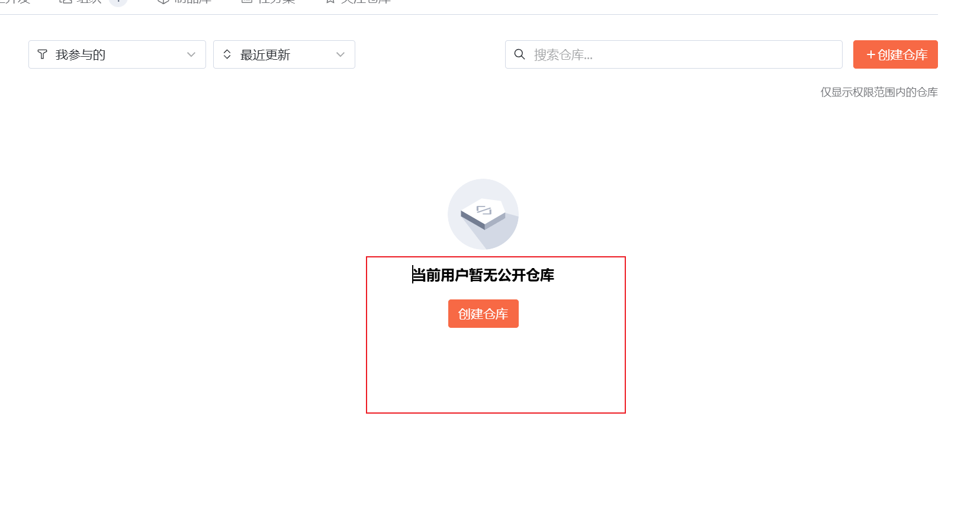The width and height of the screenshot is (980, 516).
Task: Click the funnel filter icon beside 我参与的
Action: [42, 54]
